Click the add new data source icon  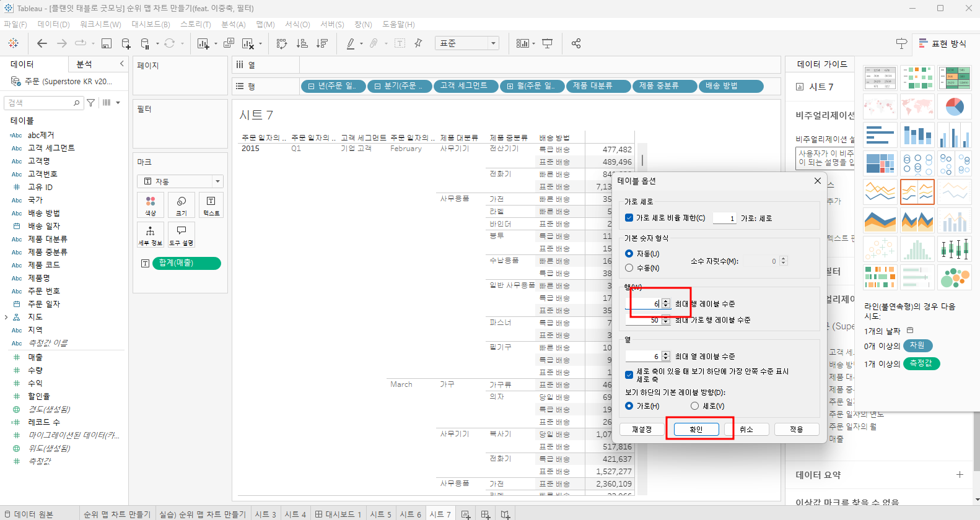[126, 43]
